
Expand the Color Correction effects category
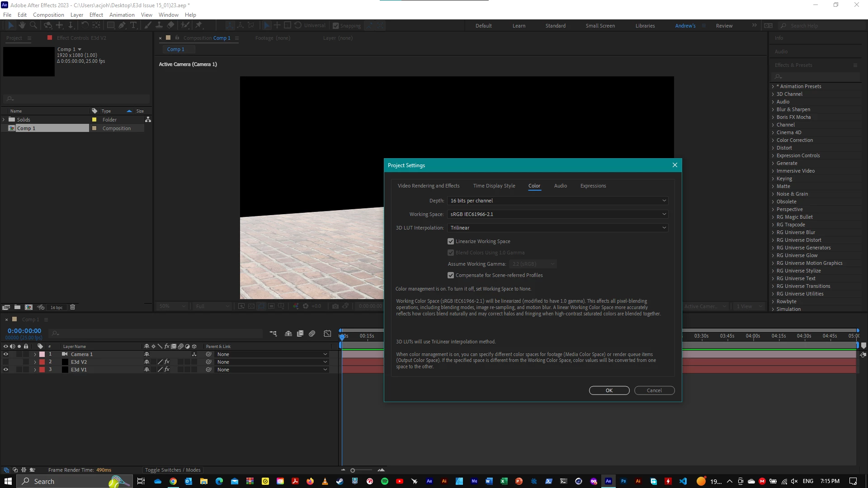[x=773, y=140]
